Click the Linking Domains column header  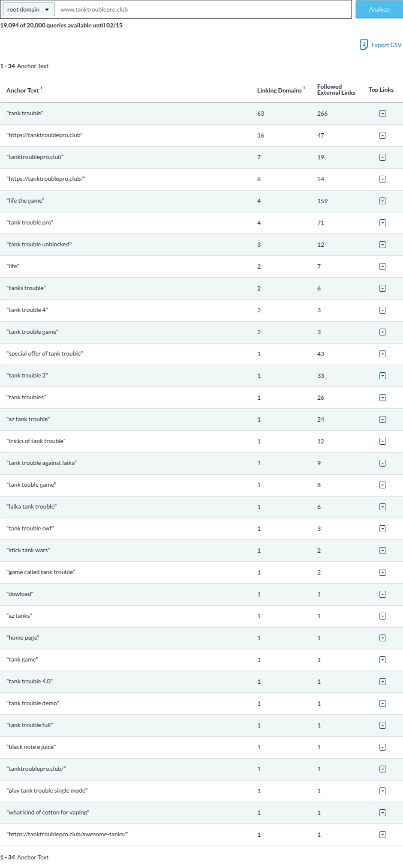(x=279, y=90)
